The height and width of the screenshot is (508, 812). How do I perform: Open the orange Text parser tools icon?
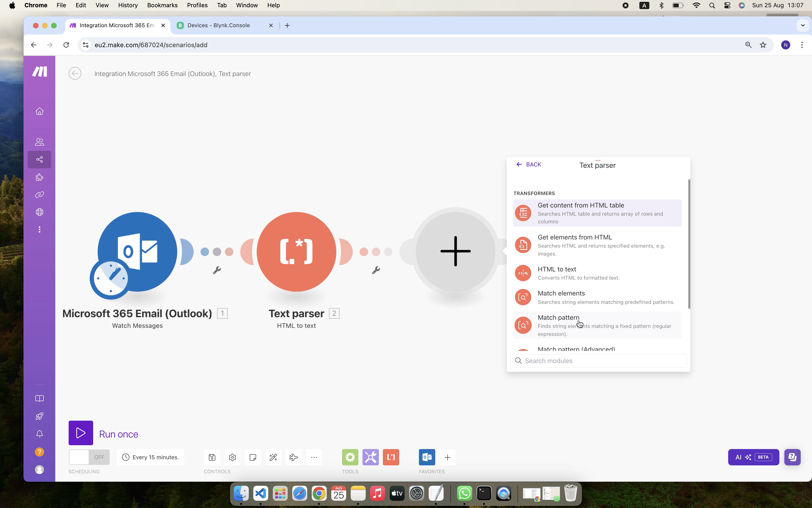coord(391,457)
